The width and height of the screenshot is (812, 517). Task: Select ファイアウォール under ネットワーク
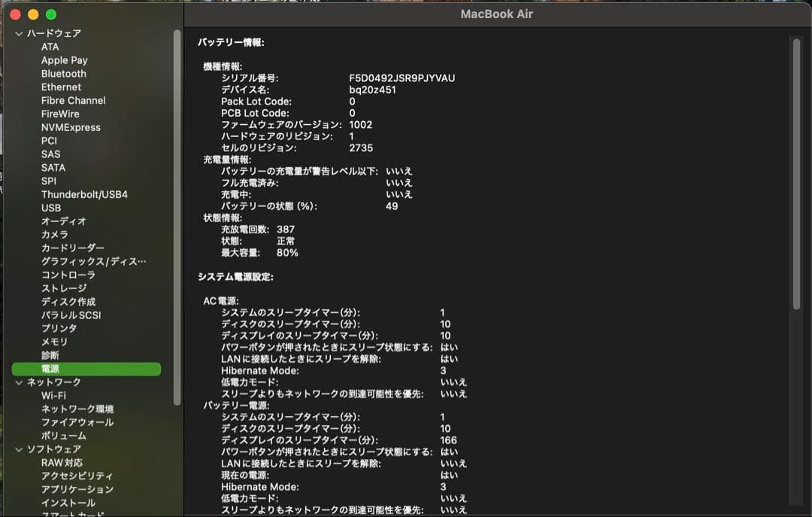(x=75, y=422)
